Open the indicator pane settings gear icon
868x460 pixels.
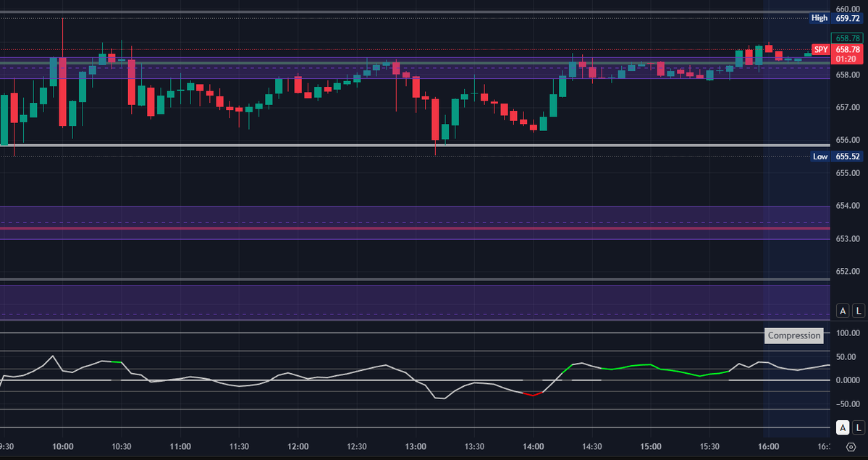pyautogui.click(x=851, y=446)
